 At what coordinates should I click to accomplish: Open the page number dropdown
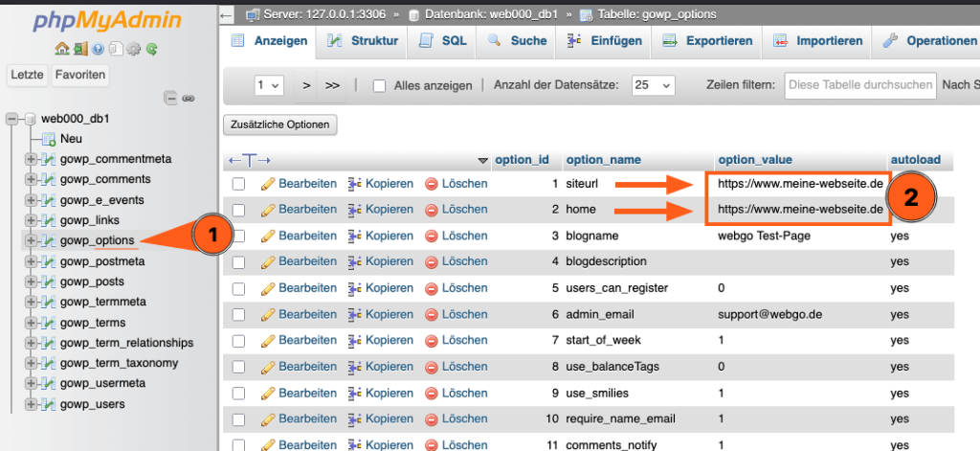click(269, 85)
